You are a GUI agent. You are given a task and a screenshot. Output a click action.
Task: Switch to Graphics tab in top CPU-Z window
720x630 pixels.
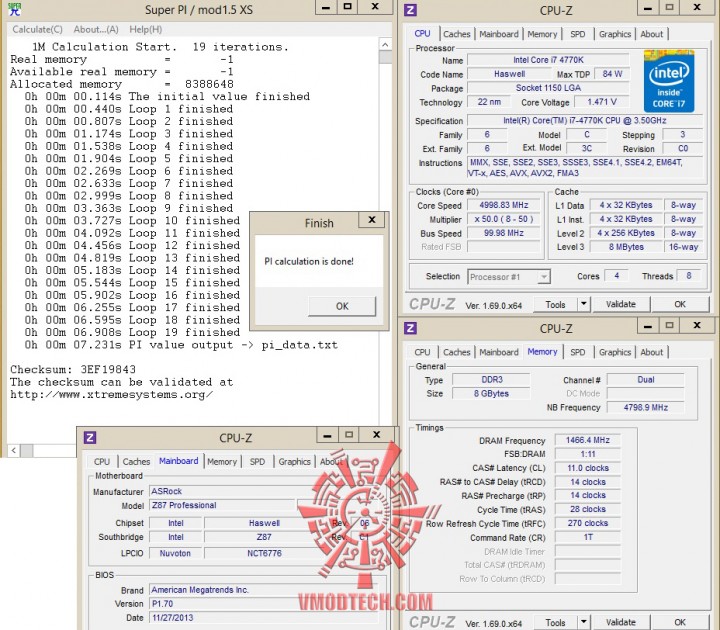point(615,34)
